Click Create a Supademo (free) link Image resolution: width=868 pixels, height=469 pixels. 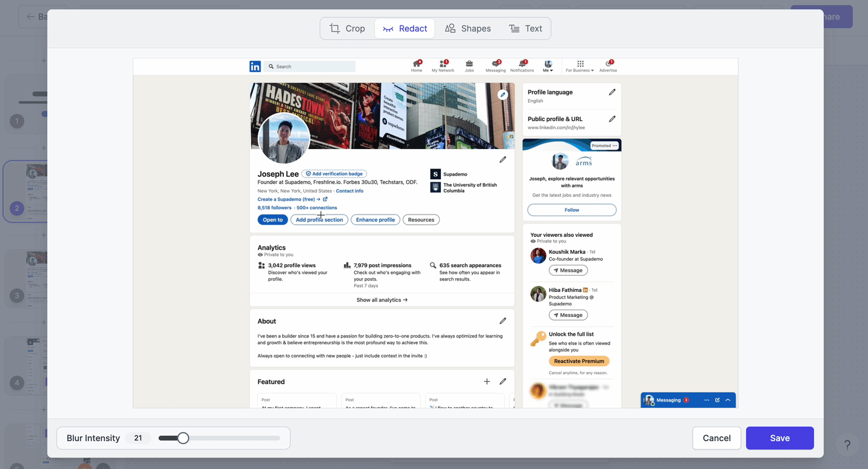tap(292, 199)
